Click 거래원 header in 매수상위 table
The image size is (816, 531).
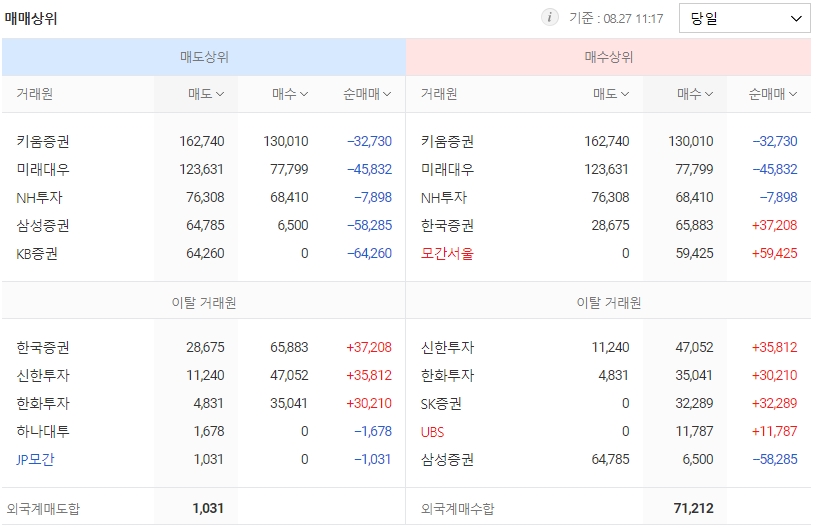(439, 94)
